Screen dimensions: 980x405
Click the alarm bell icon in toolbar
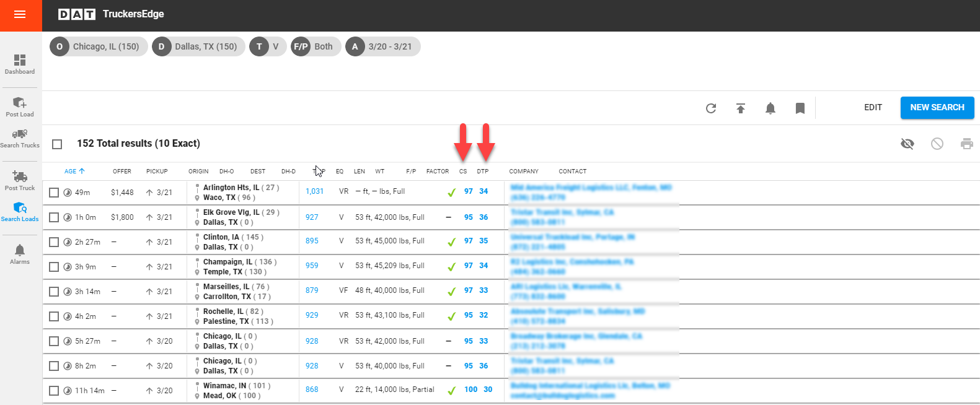coord(770,108)
